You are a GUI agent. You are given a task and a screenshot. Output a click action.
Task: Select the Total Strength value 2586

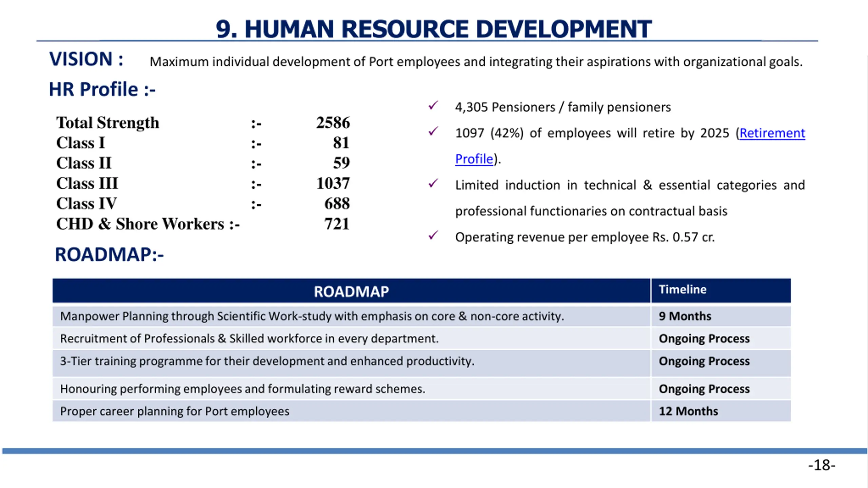[x=333, y=122]
